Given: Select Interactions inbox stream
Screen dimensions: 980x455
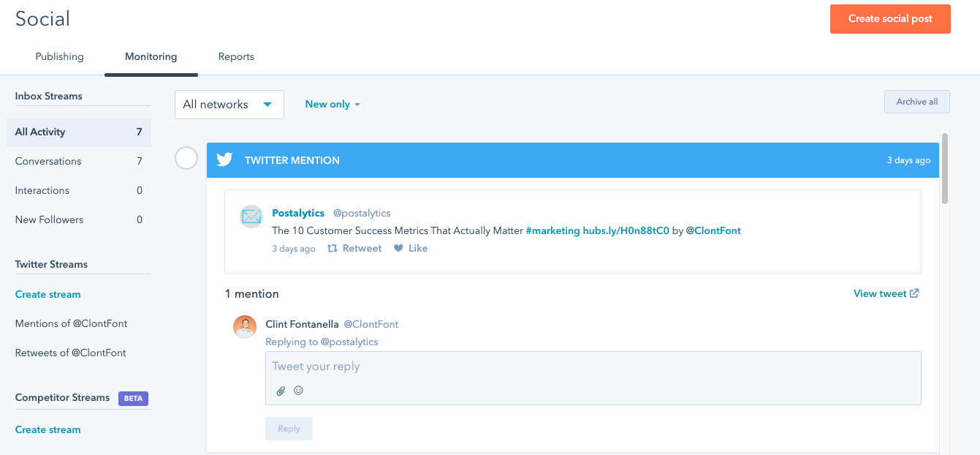Looking at the screenshot, I should pyautogui.click(x=79, y=191).
